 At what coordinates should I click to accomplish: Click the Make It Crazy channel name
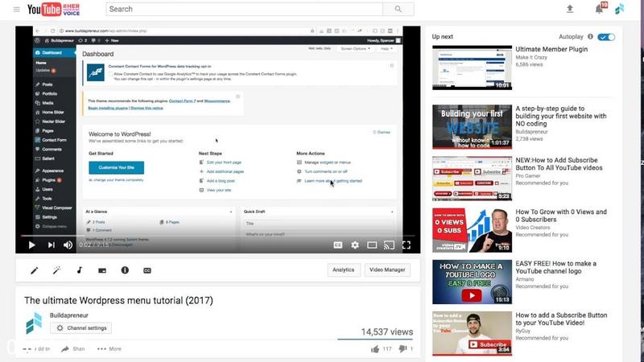(531, 57)
